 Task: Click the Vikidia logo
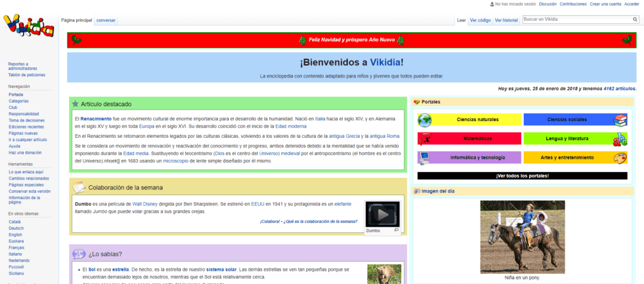click(x=29, y=26)
